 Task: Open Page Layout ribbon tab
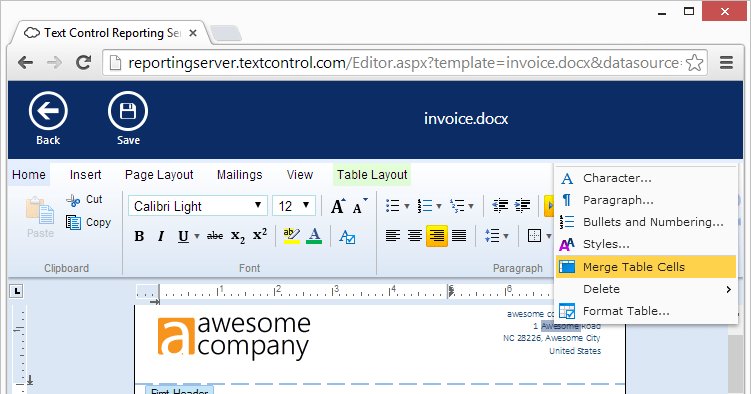(159, 175)
